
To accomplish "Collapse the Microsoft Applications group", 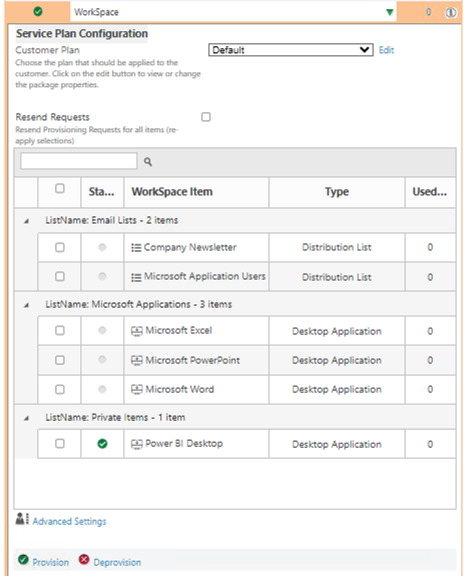I will coord(26,305).
